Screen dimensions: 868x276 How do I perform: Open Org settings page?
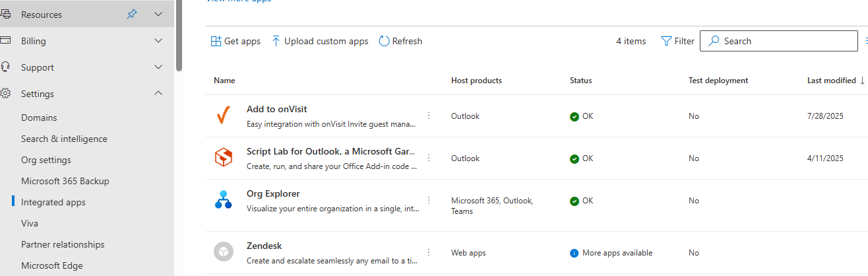[46, 160]
